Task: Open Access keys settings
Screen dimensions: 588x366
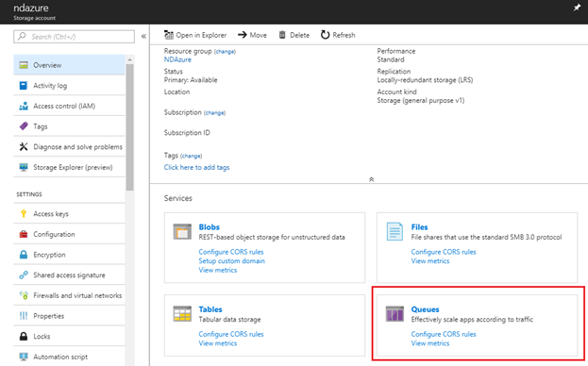Action: pyautogui.click(x=70, y=213)
